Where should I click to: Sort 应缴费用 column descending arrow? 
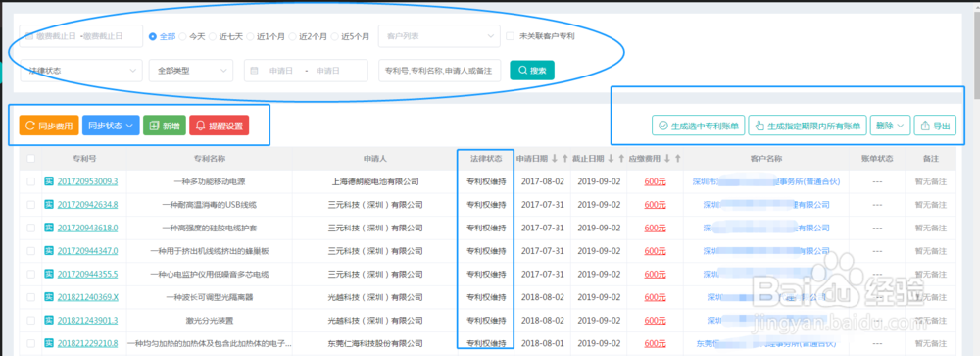point(666,159)
